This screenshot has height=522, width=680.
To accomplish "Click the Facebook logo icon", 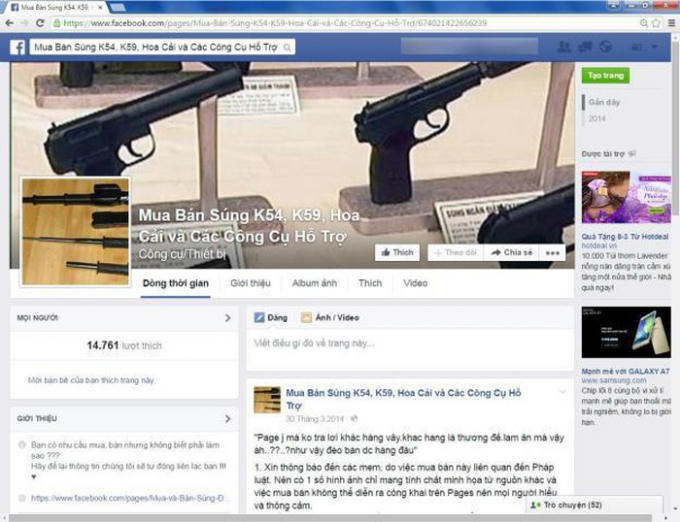I will tap(18, 47).
